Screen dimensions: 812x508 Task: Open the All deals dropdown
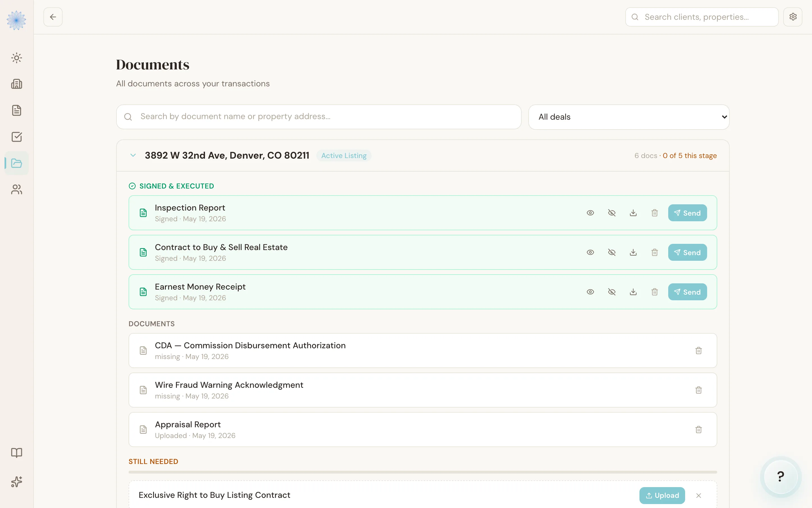tap(629, 117)
